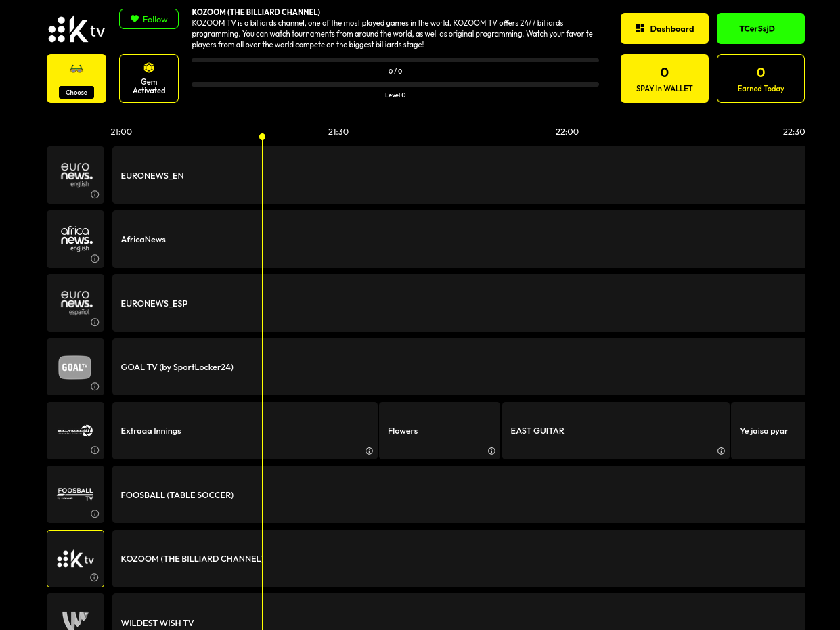The height and width of the screenshot is (630, 840).
Task: Click the Ktv logo in the header
Action: point(76,29)
